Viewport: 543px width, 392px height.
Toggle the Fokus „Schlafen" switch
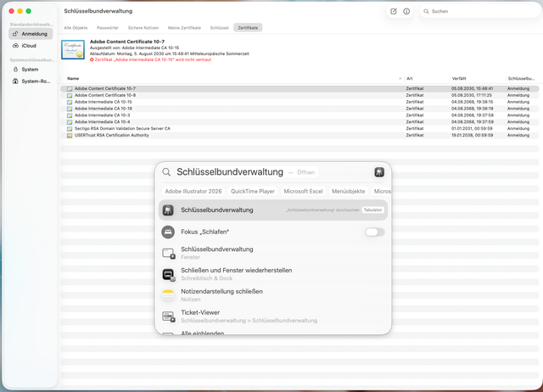point(374,232)
